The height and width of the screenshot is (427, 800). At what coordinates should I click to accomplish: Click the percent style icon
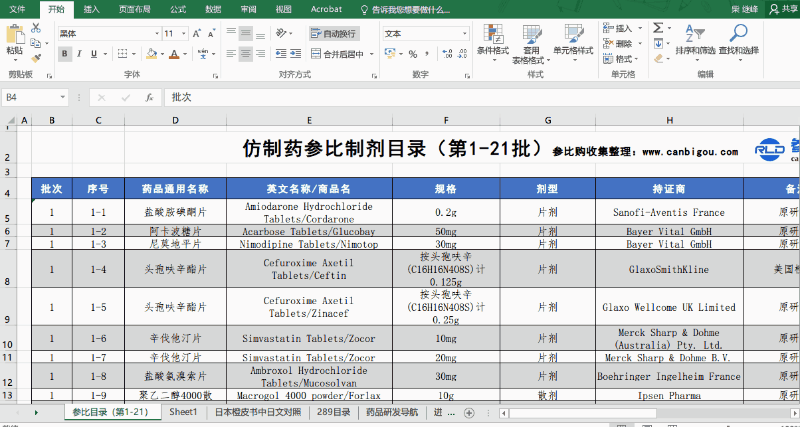click(413, 54)
